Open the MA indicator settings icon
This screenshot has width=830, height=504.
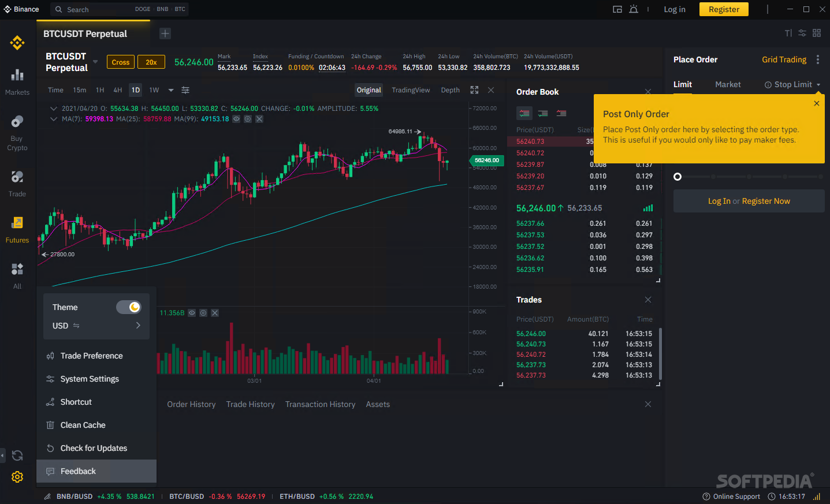pos(248,119)
